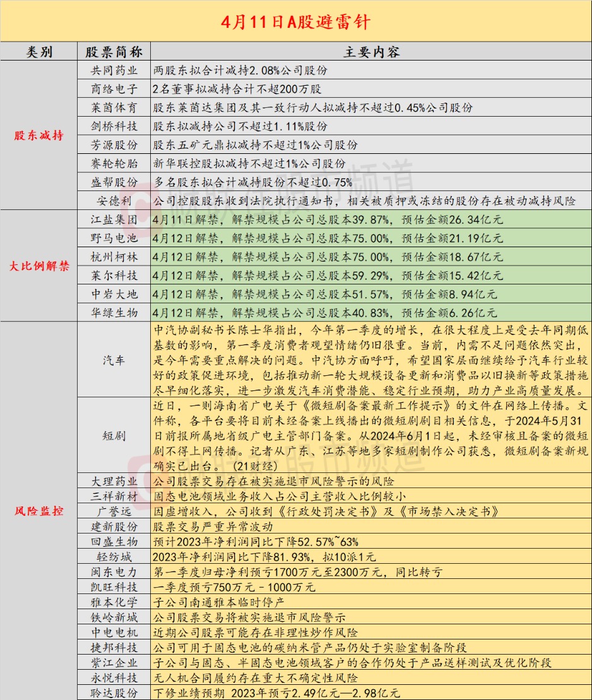
Task: Click "股票交易严重异常波动" content
Action: point(213,527)
